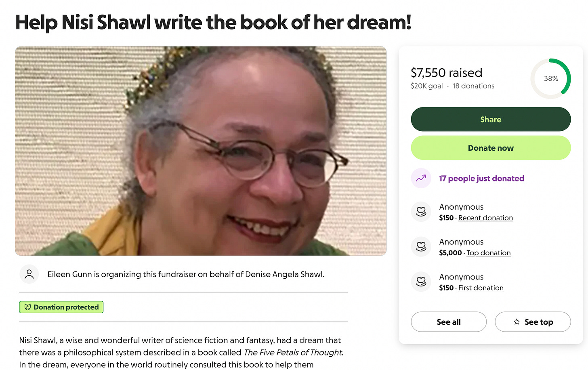588x370 pixels.
Task: Click the organizer profile person icon
Action: pyautogui.click(x=29, y=274)
